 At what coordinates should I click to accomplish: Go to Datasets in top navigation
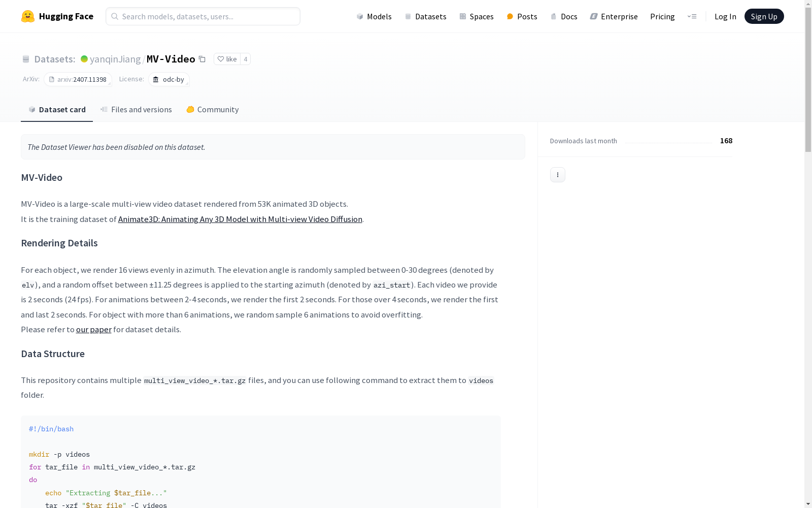425,16
